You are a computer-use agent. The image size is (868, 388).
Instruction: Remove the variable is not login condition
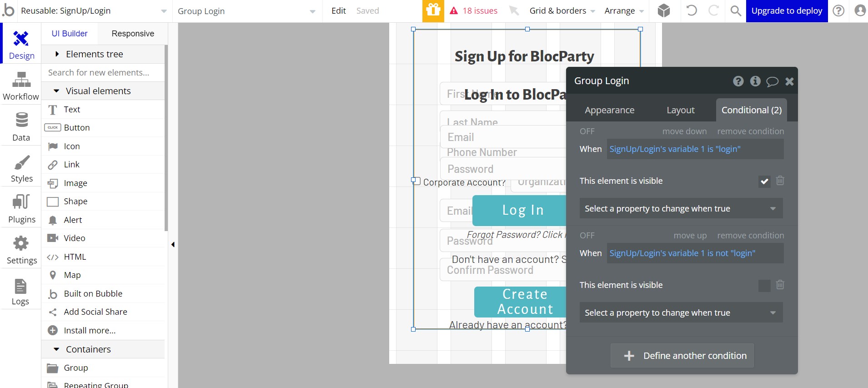point(750,235)
